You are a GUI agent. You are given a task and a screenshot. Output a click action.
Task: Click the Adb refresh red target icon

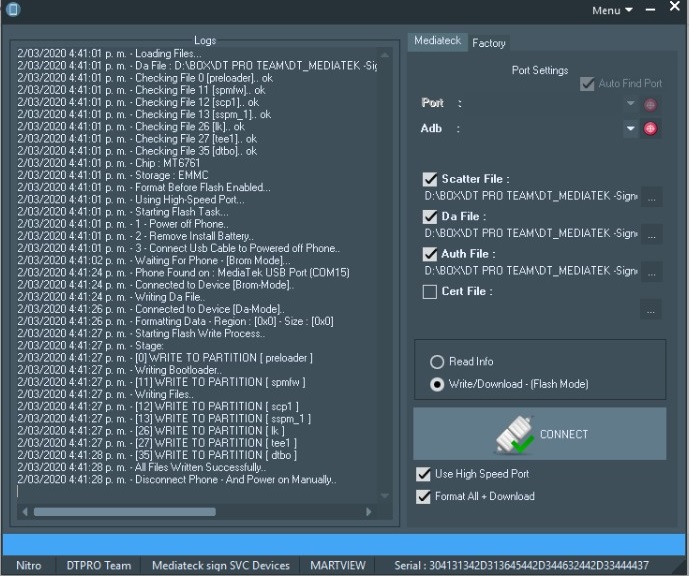pos(651,128)
